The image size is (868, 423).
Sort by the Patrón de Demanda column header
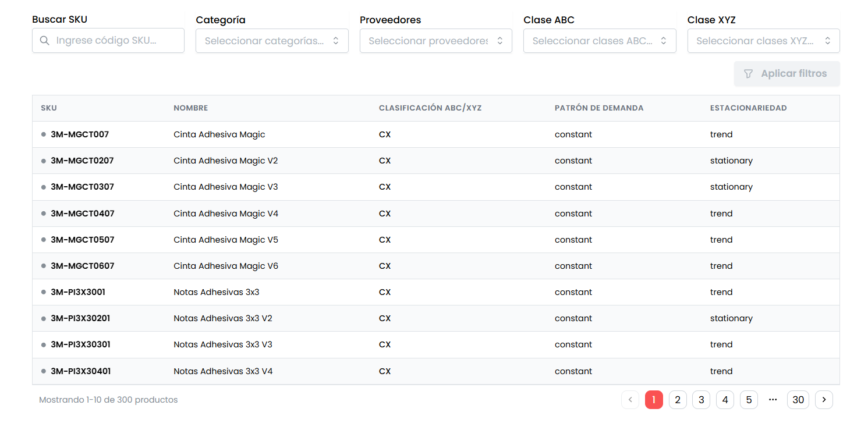click(598, 108)
